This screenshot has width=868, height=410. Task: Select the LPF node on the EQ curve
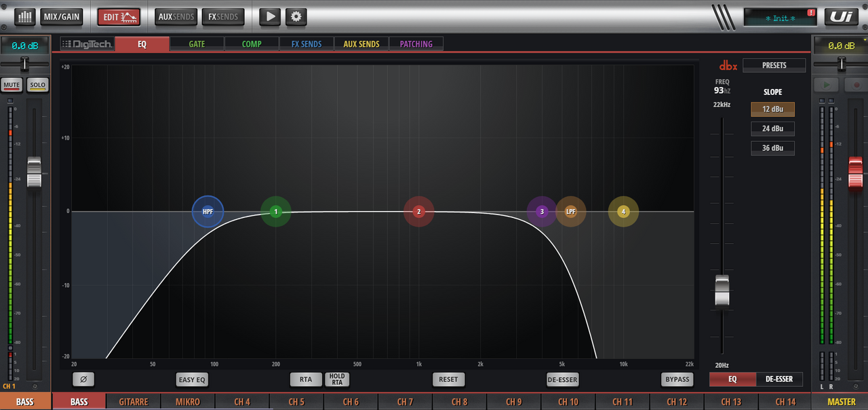(570, 212)
